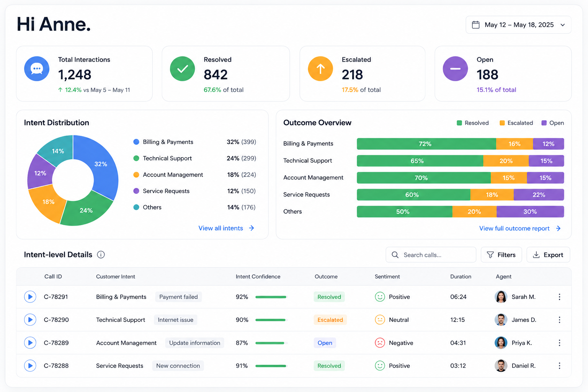Toggle Technical Support legend in Intent Distribution

coord(163,158)
